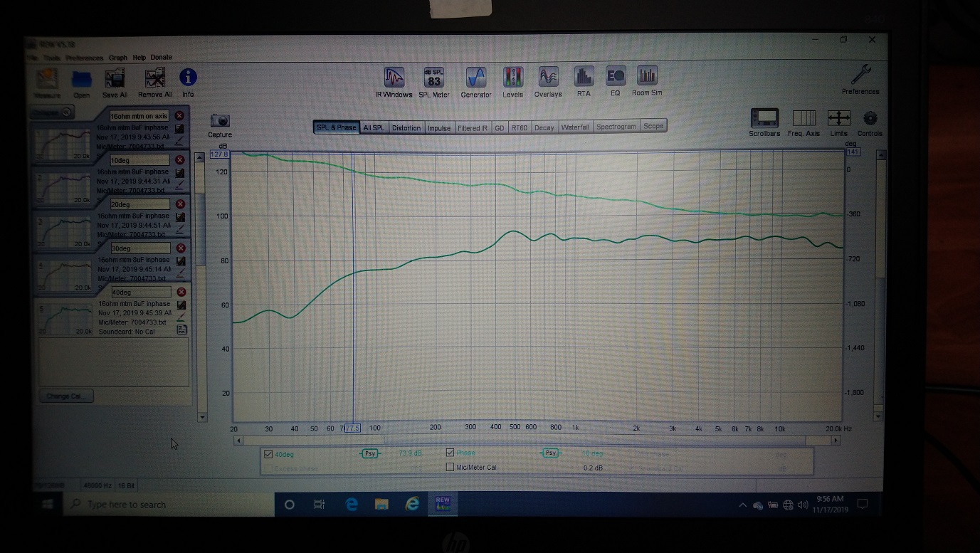Click the Excess phase checkbox

tap(268, 469)
